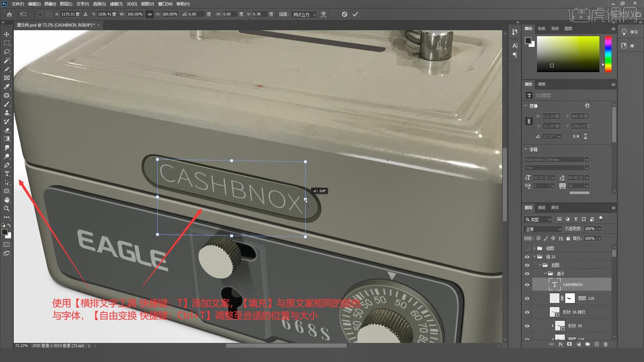Image resolution: width=644 pixels, height=362 pixels.
Task: Open the 滤镜(T) menu
Action: (116, 4)
